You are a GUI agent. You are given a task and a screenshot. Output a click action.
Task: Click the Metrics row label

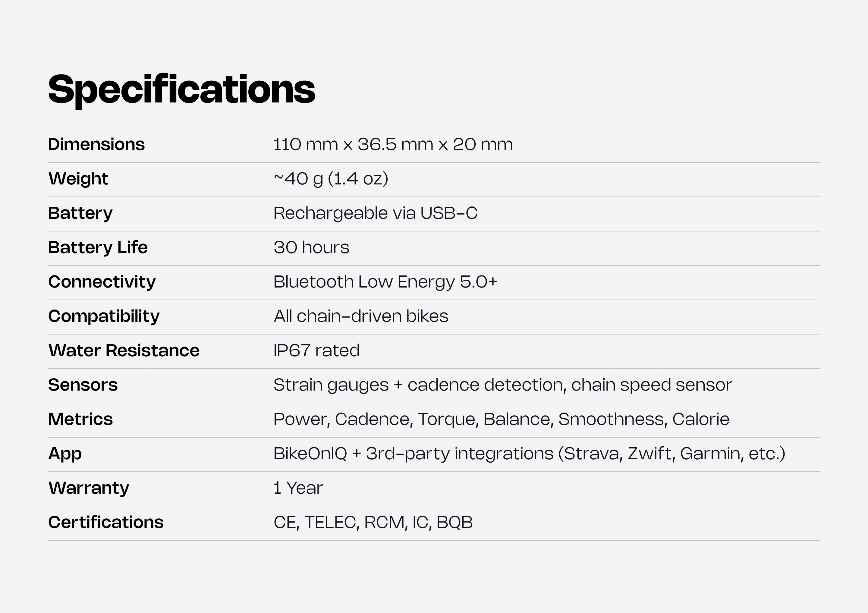tap(80, 420)
